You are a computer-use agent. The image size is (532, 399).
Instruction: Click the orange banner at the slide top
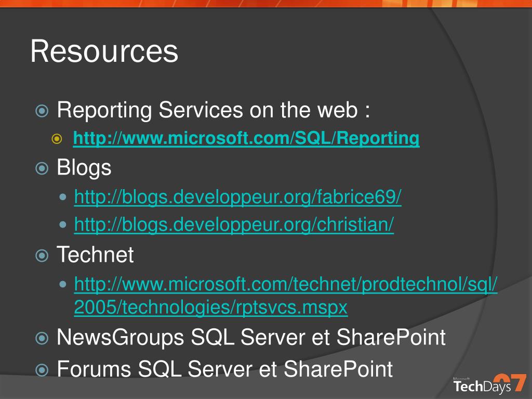pos(266,4)
